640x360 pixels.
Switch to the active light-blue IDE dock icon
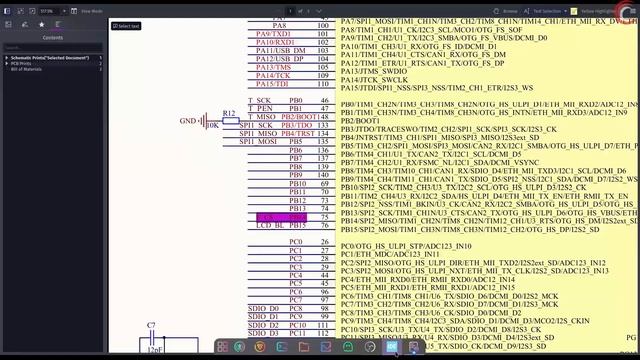point(392,347)
